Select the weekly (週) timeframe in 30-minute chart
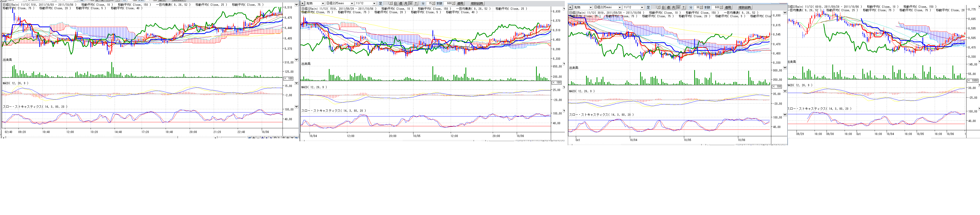Screen dimensions: 980x215 [668, 7]
